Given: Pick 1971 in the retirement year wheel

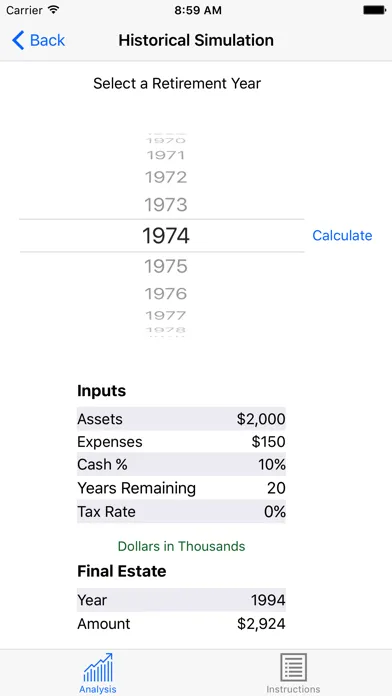Looking at the screenshot, I should pos(166,155).
